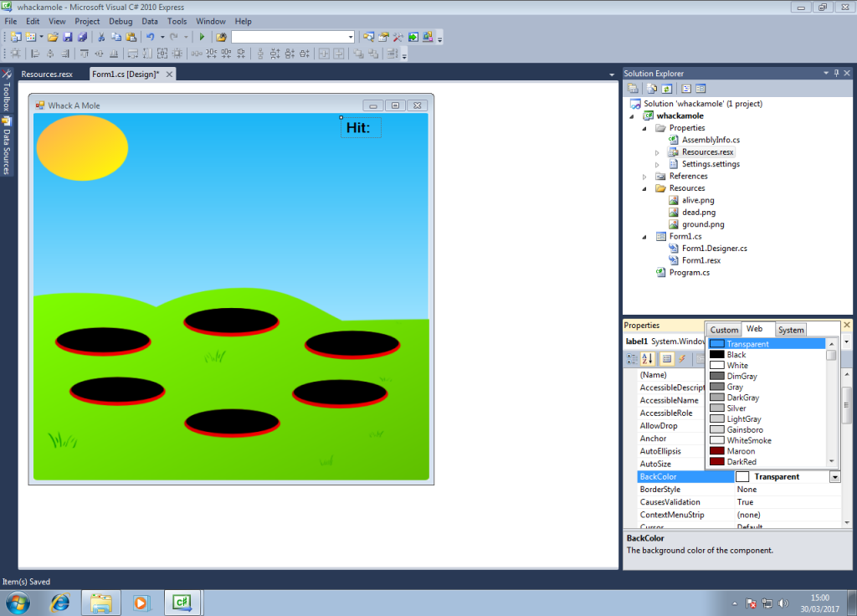Click the Refresh icon in Solution Explorer
The width and height of the screenshot is (857, 616).
click(x=667, y=88)
